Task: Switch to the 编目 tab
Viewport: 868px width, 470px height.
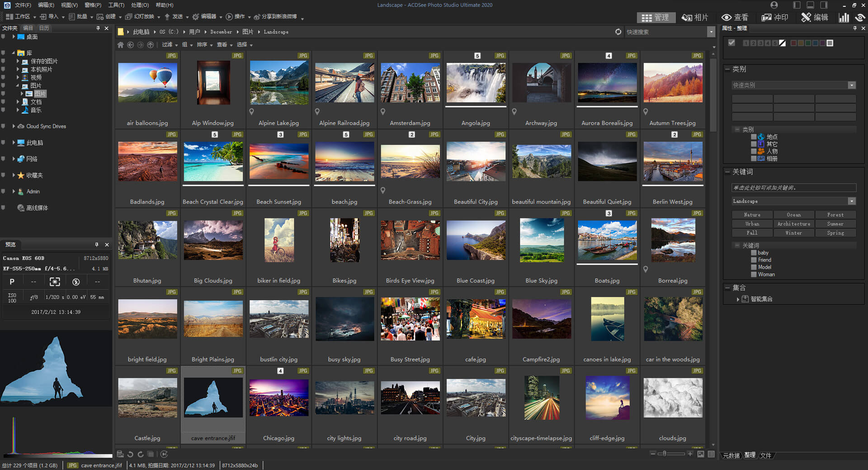Action: (28, 28)
